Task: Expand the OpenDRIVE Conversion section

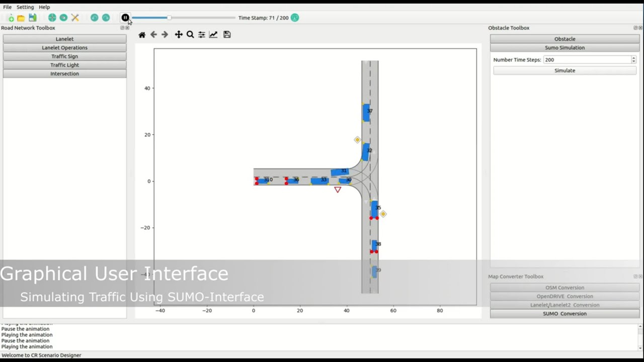Action: (x=565, y=296)
